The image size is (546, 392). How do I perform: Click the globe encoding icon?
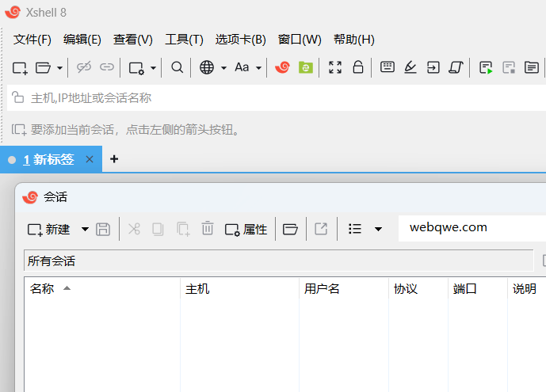[207, 67]
